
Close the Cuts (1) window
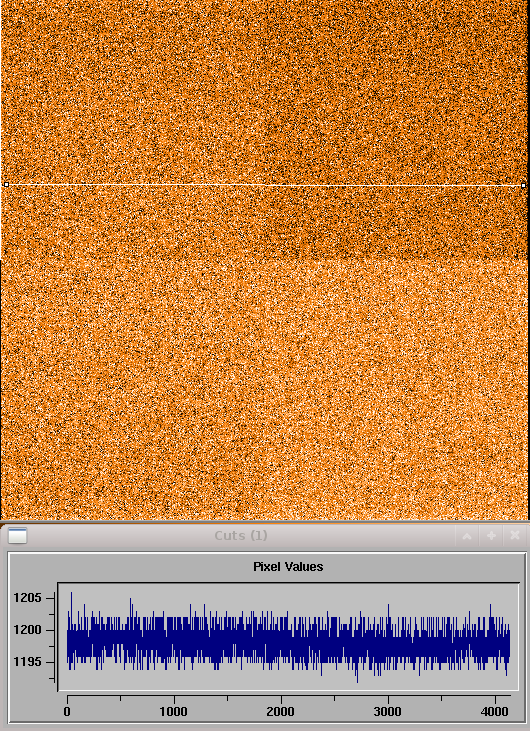[x=515, y=536]
